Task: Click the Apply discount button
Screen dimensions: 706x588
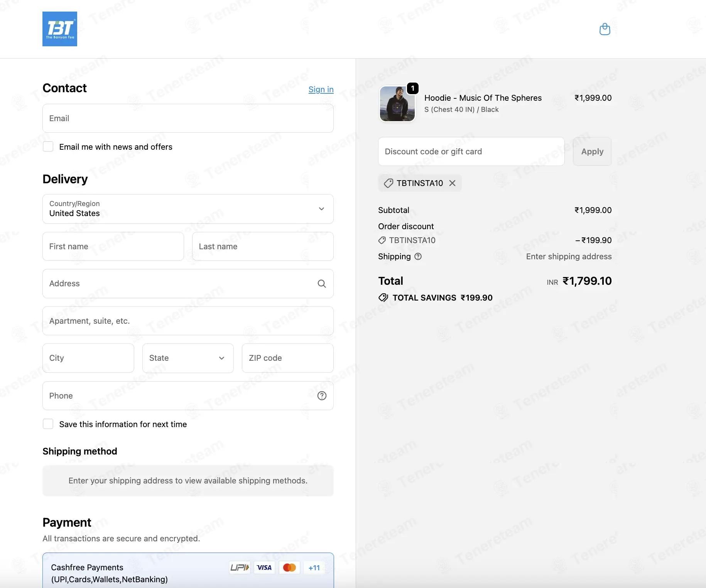Action: [592, 152]
